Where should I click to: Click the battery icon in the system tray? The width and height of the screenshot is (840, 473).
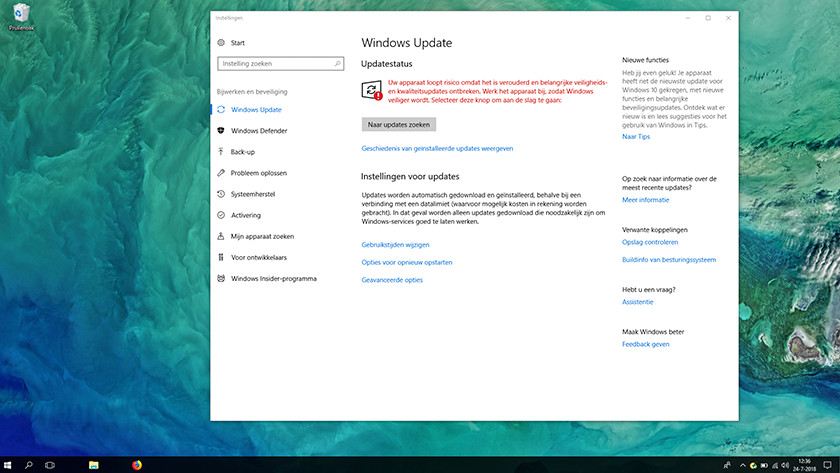[764, 466]
